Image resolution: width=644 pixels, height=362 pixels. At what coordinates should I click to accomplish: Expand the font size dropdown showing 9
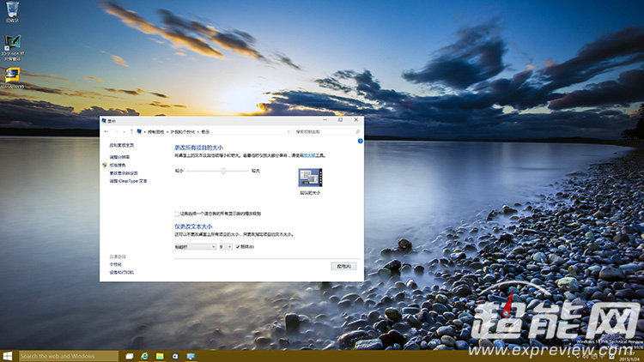point(226,247)
